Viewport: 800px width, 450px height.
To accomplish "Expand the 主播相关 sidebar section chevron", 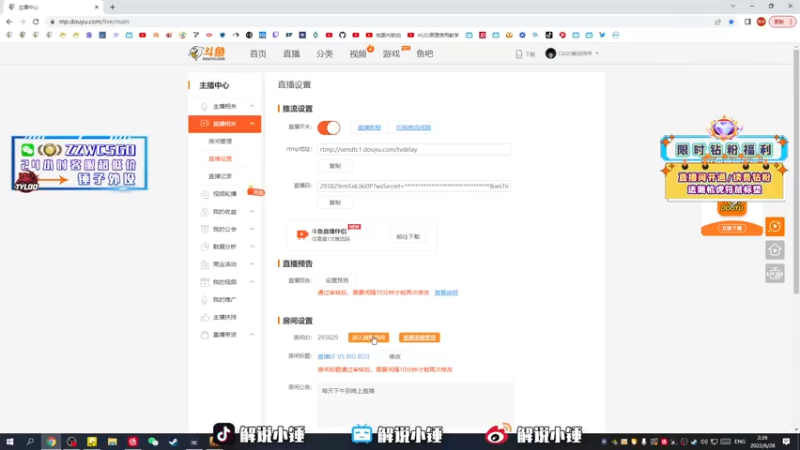I will 252,106.
